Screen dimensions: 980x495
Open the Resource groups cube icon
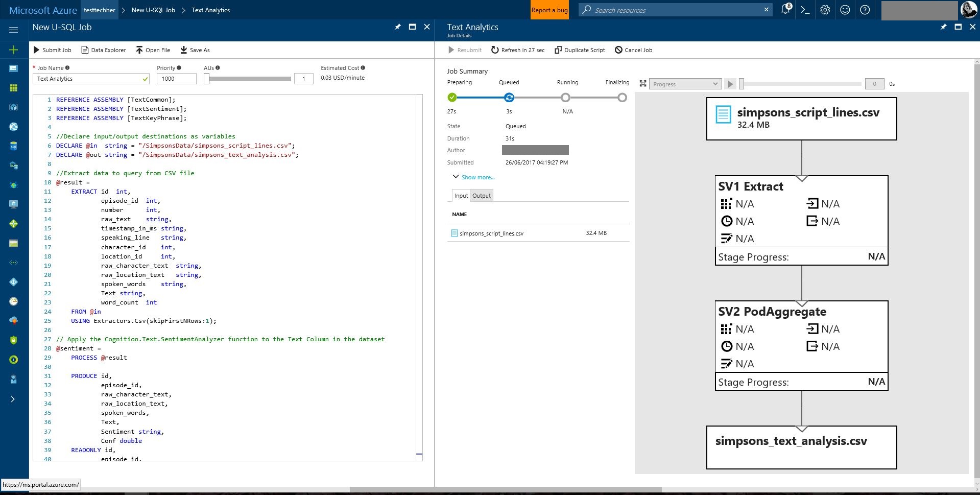pos(14,107)
